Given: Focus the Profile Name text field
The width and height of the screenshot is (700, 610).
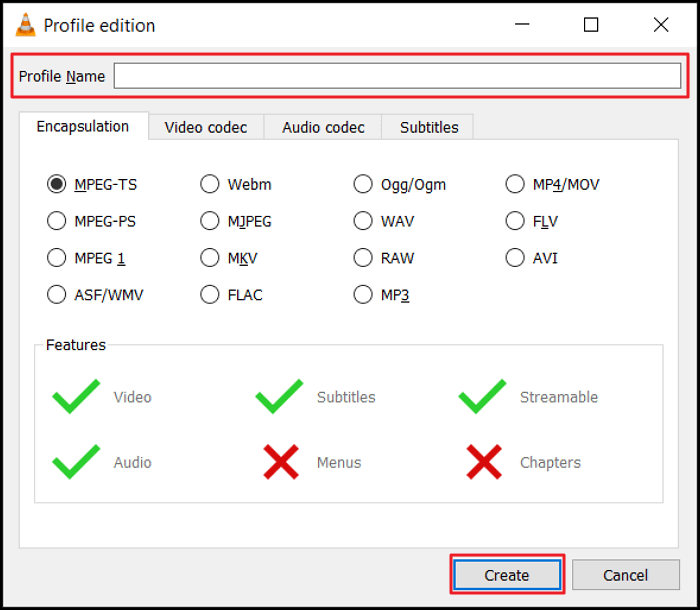Looking at the screenshot, I should pos(397,76).
